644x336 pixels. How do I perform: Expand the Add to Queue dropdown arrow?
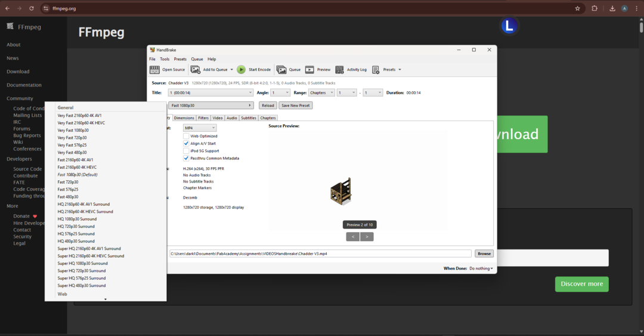click(231, 69)
